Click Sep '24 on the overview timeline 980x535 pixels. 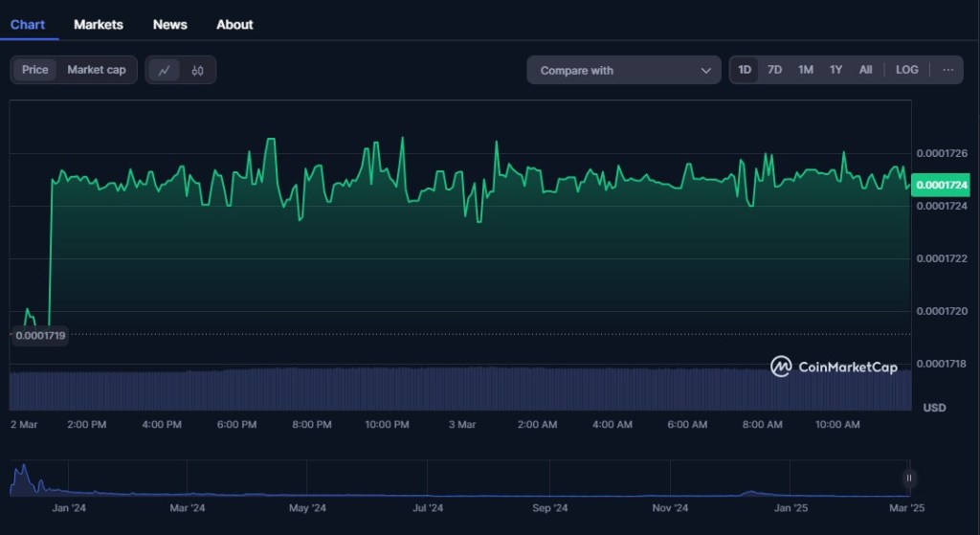coord(550,507)
